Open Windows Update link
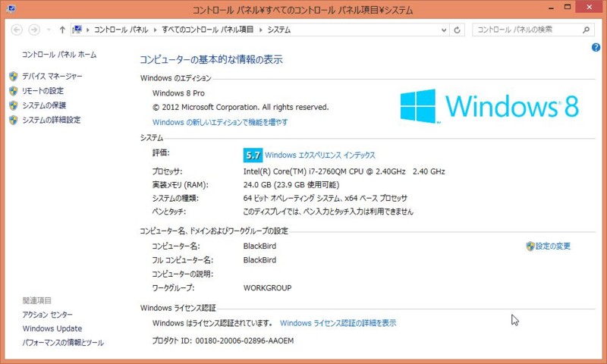607x364 pixels. point(52,329)
